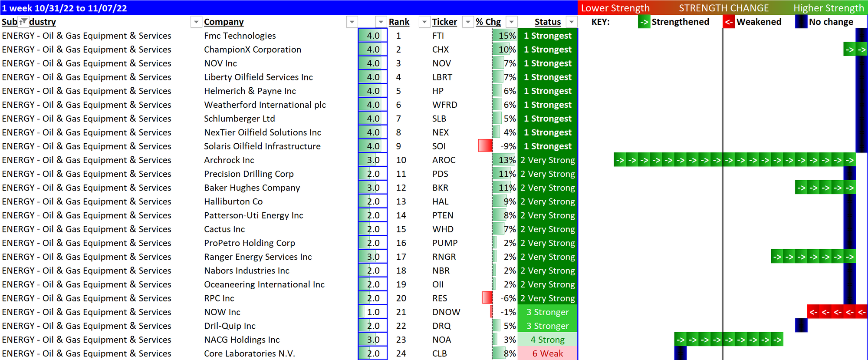Click the 1.0 score cell for NOW Inc
868x360 pixels.
click(x=373, y=312)
